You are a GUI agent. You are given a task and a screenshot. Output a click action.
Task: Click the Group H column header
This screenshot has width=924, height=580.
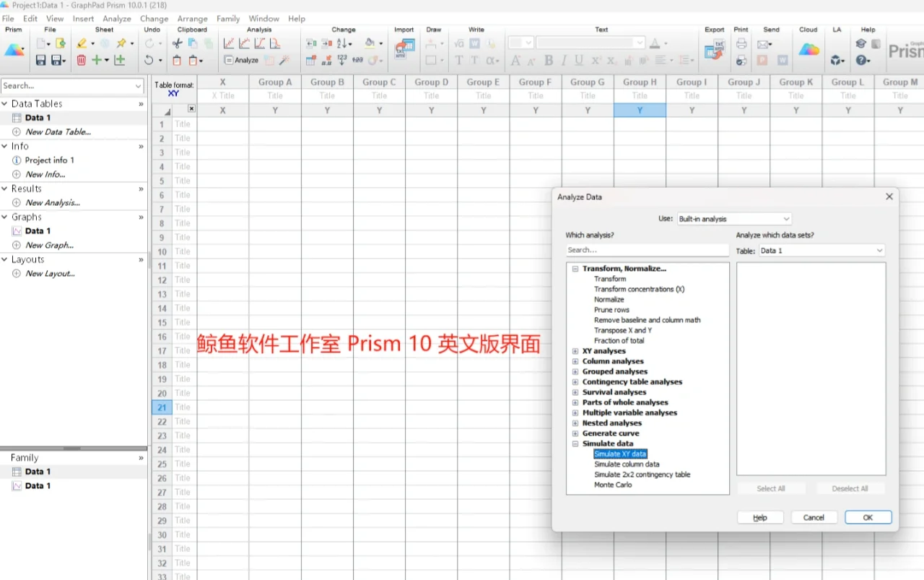pos(640,82)
